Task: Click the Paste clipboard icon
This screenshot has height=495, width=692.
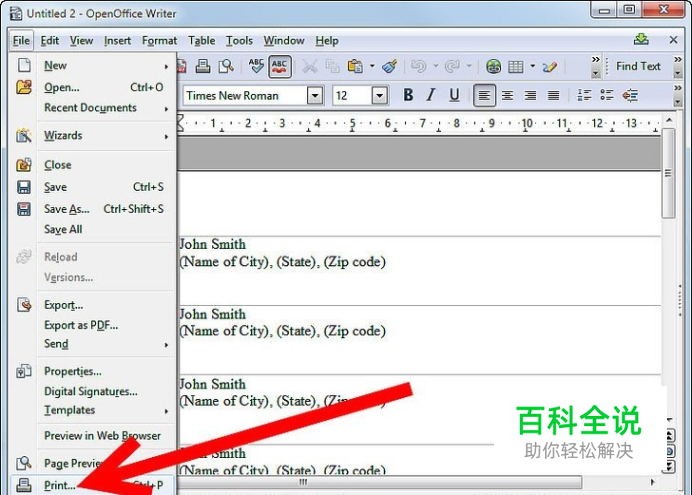Action: pyautogui.click(x=356, y=66)
